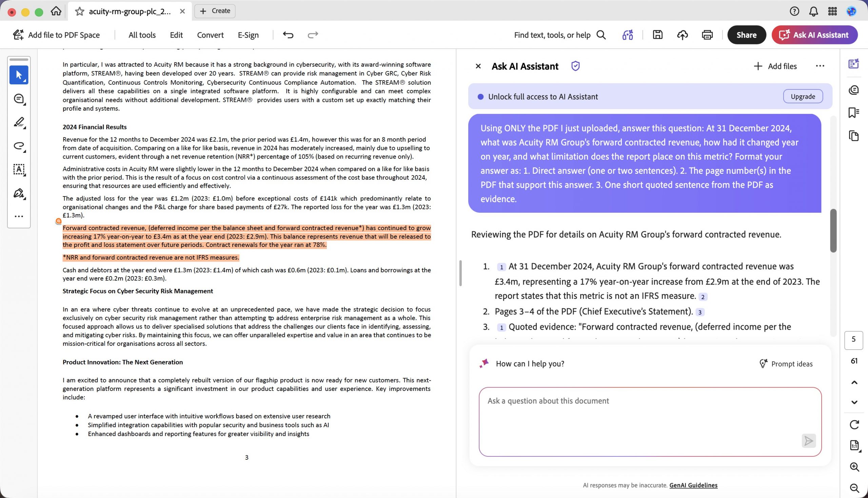Viewport: 868px width, 498px height.
Task: Choose the Select arrow tool
Action: (19, 75)
